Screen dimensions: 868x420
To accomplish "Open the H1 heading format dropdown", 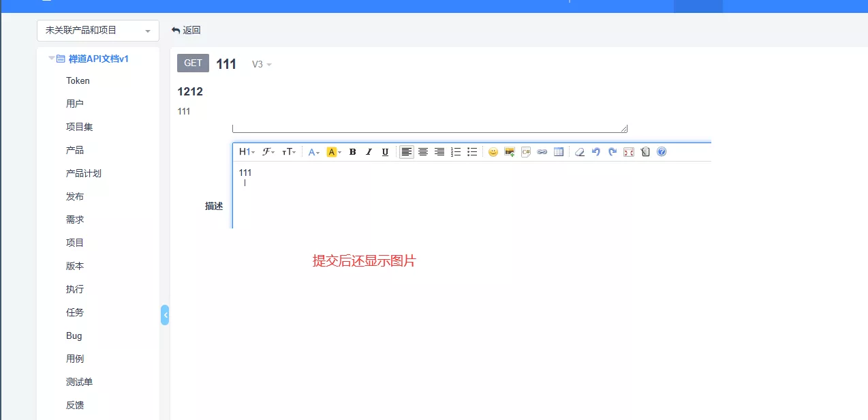I will (x=247, y=152).
